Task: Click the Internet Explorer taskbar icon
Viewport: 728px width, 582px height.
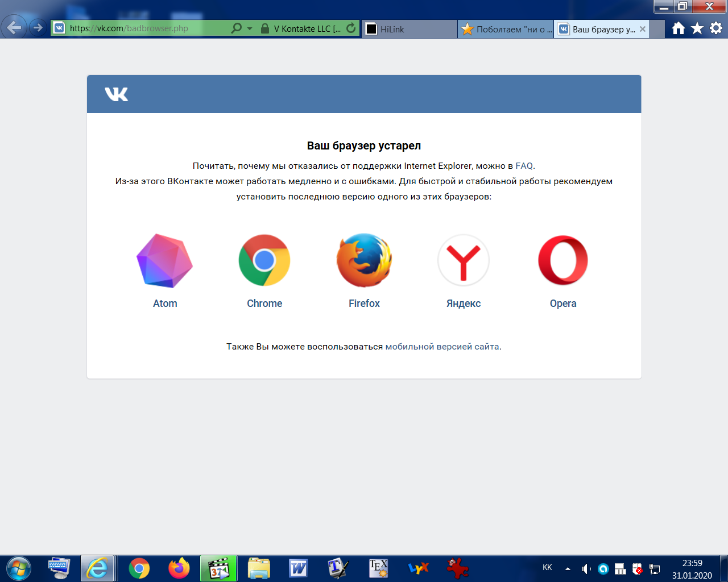Action: click(98, 568)
